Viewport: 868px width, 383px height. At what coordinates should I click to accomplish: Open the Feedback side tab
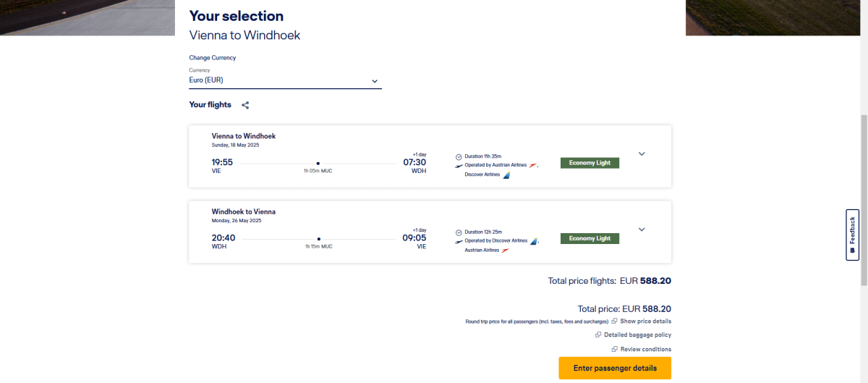pyautogui.click(x=852, y=235)
